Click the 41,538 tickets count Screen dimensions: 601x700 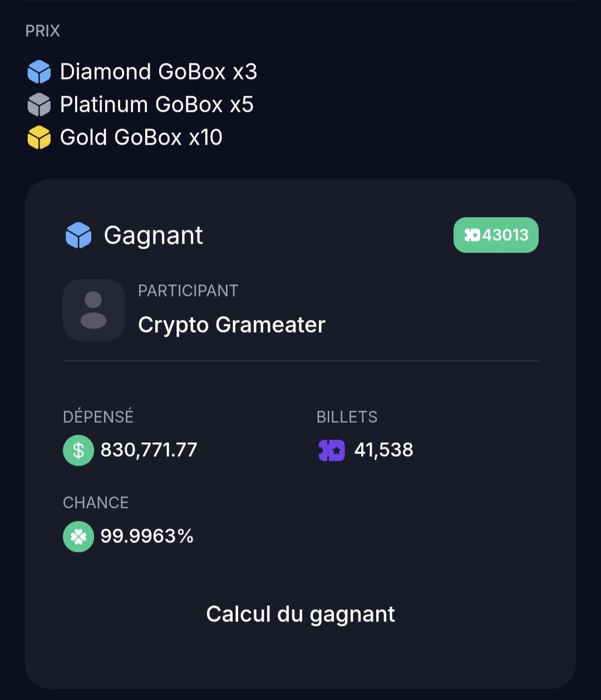tap(383, 450)
